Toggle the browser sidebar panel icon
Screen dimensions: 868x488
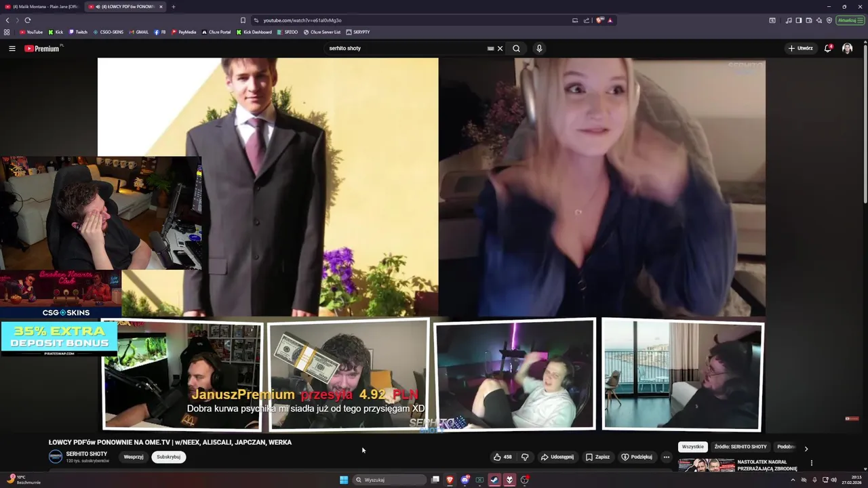[x=799, y=20]
